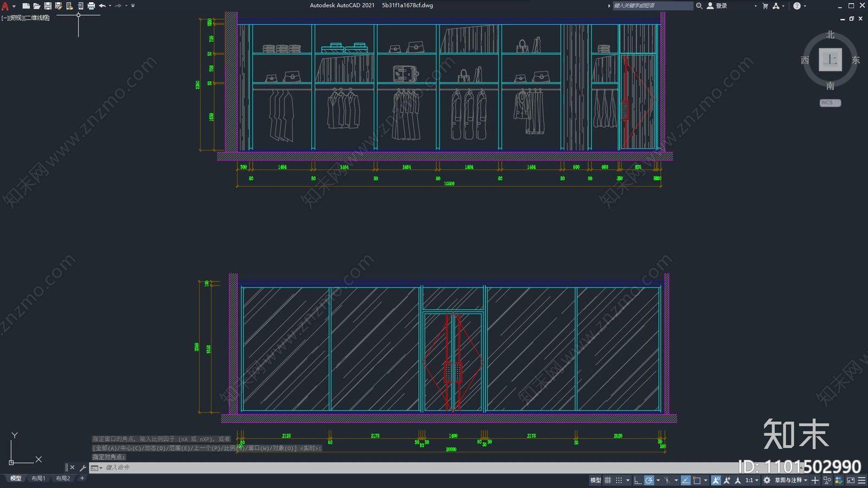Expand the undo history dropdown
Screen dimensions: 868x488
click(x=110, y=5)
